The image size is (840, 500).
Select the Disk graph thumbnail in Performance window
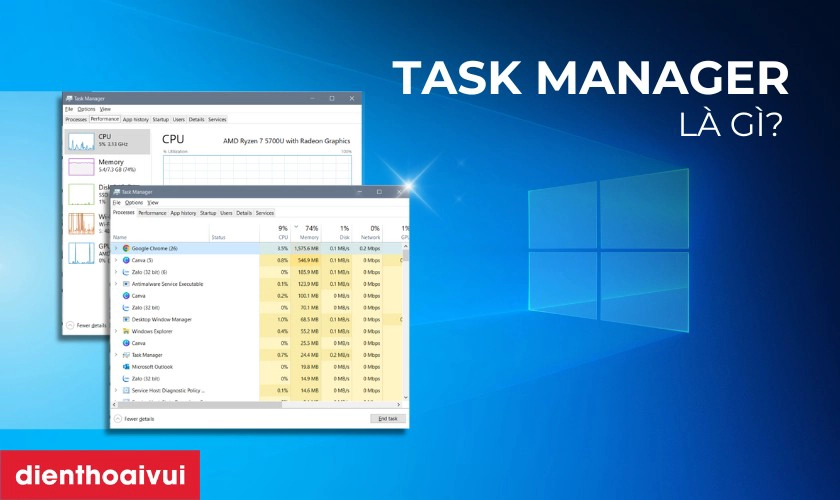[81, 195]
